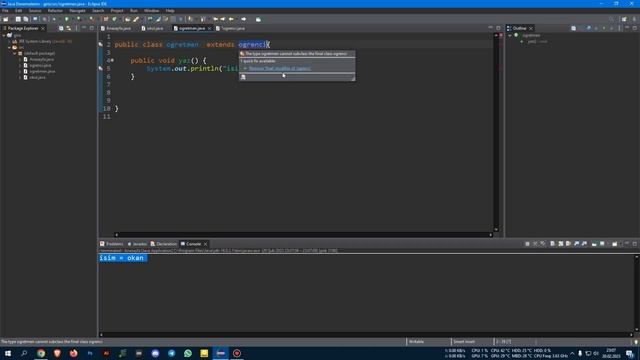Open the Refactor menu
Screen dimensions: 640x360
click(55, 11)
